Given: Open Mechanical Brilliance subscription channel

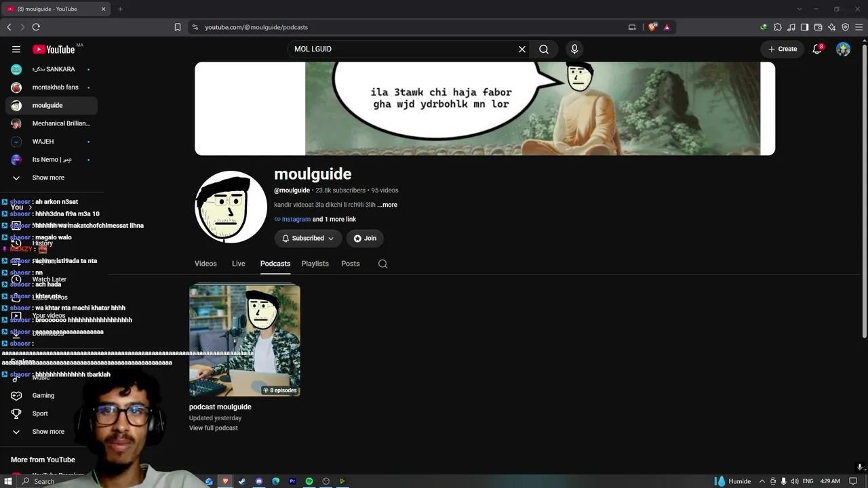Looking at the screenshot, I should coord(52,123).
